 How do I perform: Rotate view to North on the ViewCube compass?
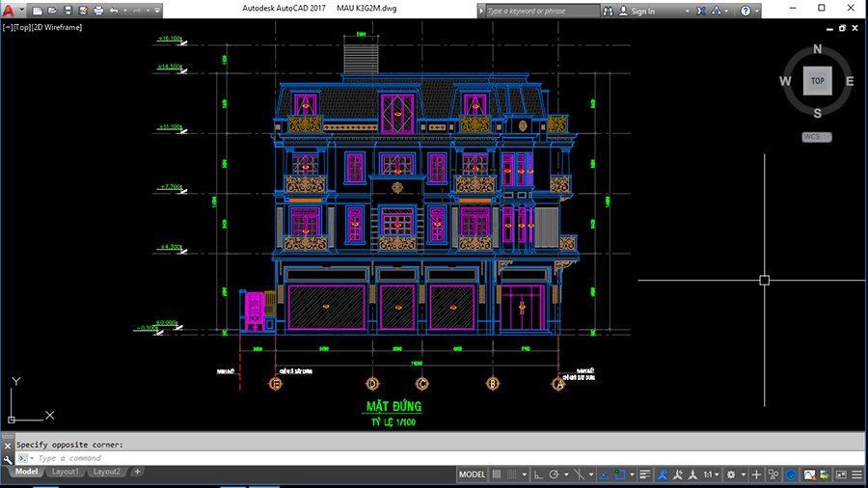click(x=818, y=49)
